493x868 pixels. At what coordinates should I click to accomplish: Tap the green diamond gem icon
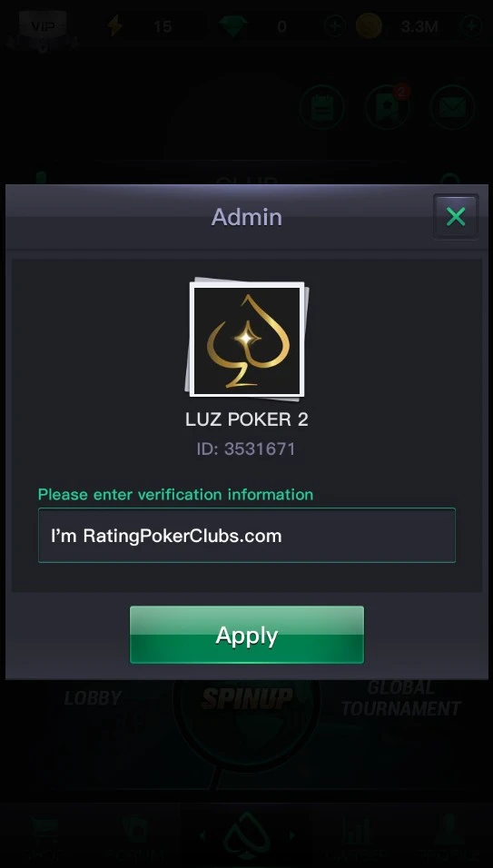[233, 26]
